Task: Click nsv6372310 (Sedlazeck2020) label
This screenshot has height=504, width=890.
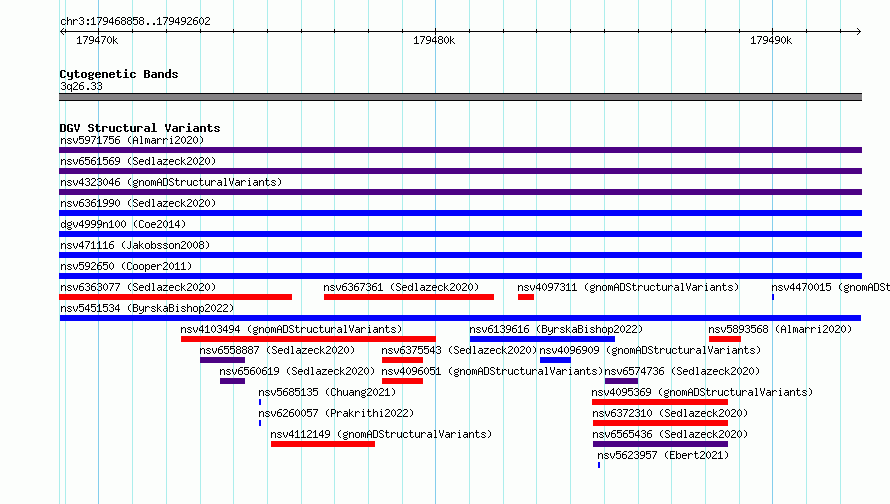Action: coord(670,413)
